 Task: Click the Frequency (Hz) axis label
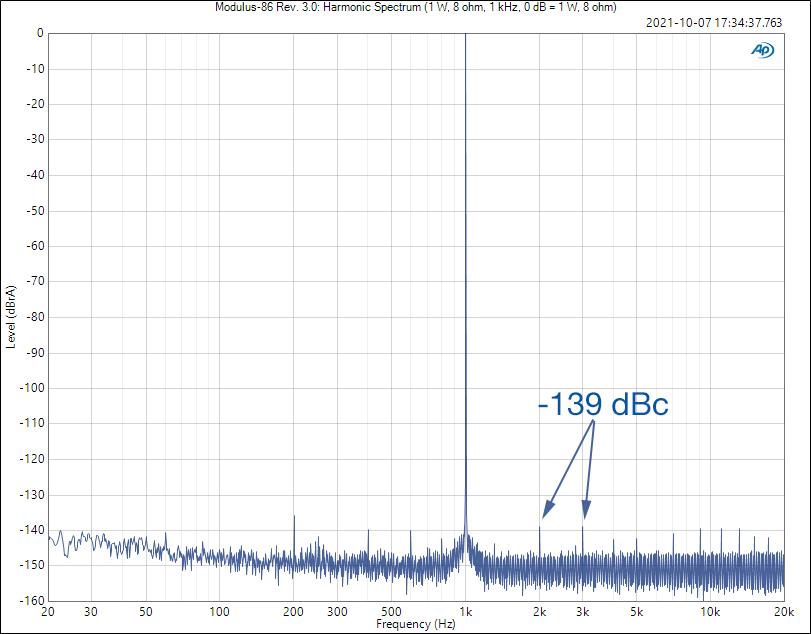point(416,624)
